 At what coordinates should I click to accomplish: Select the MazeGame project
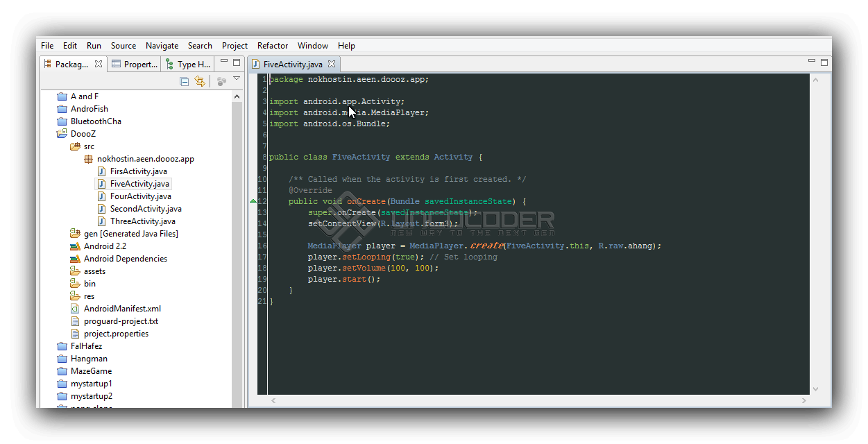(x=91, y=371)
